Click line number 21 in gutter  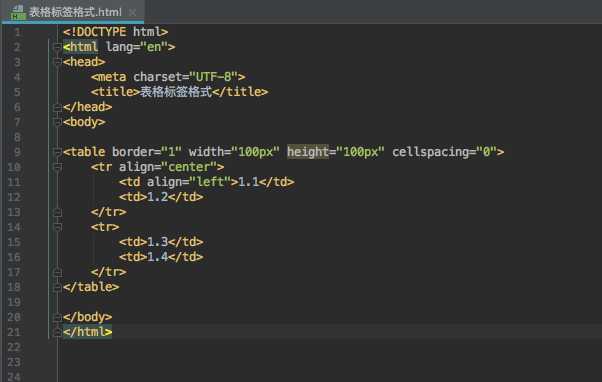(14, 332)
